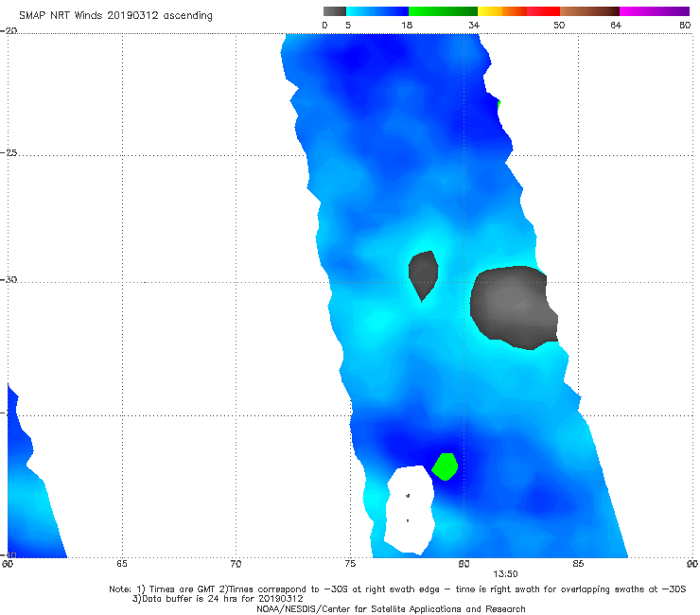This screenshot has height=615, width=700.
Task: Click the tiny green spot at swath edge
Action: [499, 104]
